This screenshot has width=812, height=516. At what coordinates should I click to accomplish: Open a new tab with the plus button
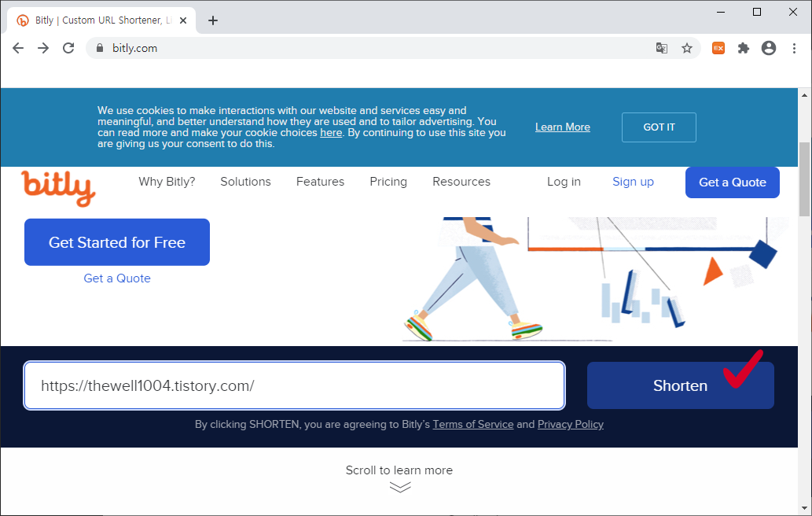[x=213, y=20]
